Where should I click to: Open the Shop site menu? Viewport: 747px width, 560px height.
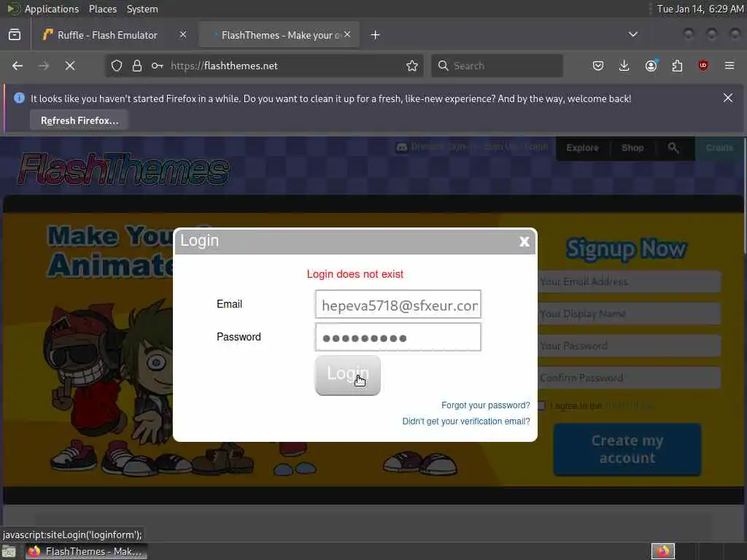click(x=632, y=147)
